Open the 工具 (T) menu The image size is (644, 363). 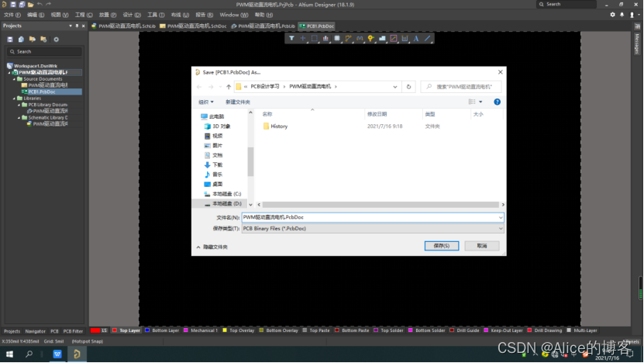(x=156, y=15)
